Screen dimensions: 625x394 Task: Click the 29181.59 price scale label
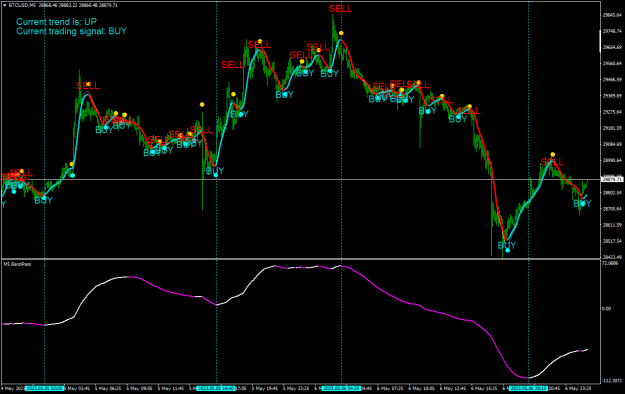tap(612, 128)
